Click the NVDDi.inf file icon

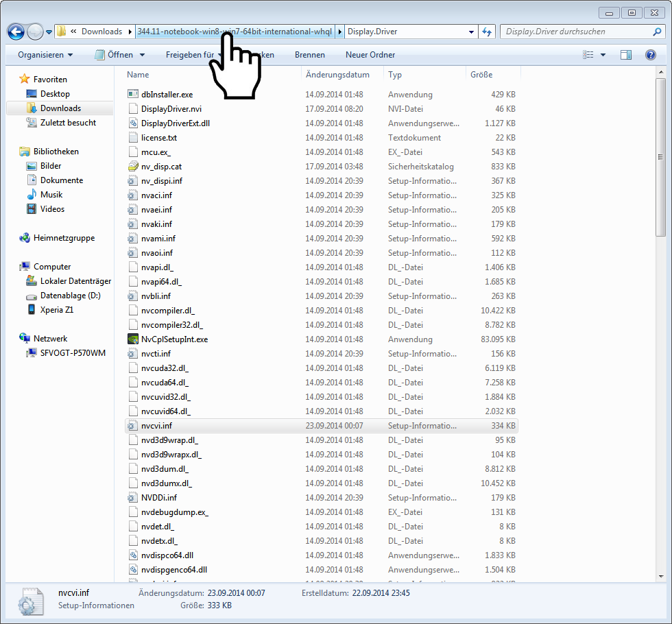pos(133,498)
